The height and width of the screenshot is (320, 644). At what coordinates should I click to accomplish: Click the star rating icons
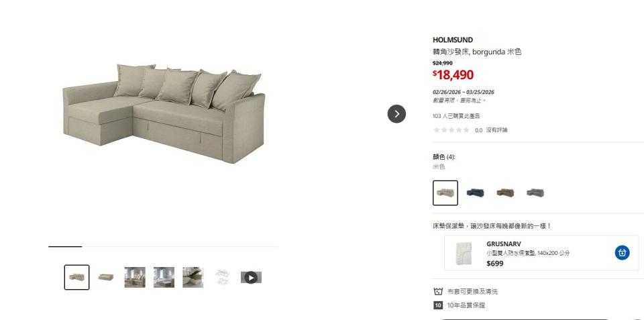click(451, 129)
